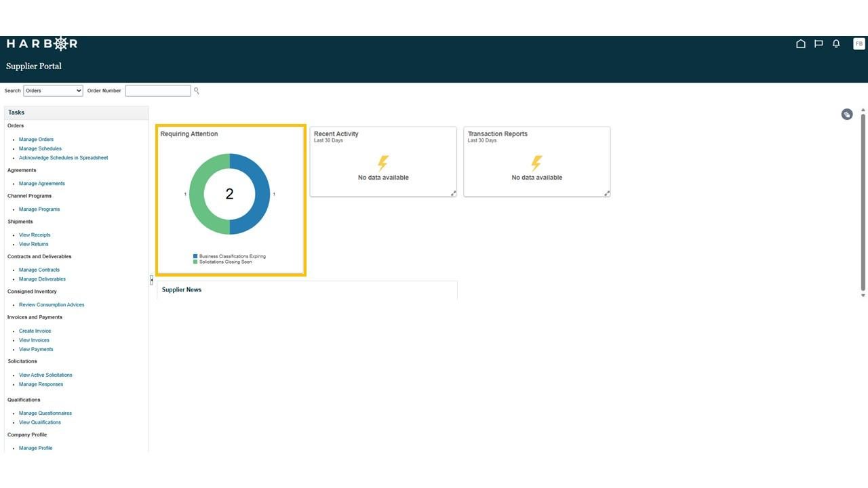Open View Receipts link
Viewport: 868px width, 488px height.
[x=35, y=235]
